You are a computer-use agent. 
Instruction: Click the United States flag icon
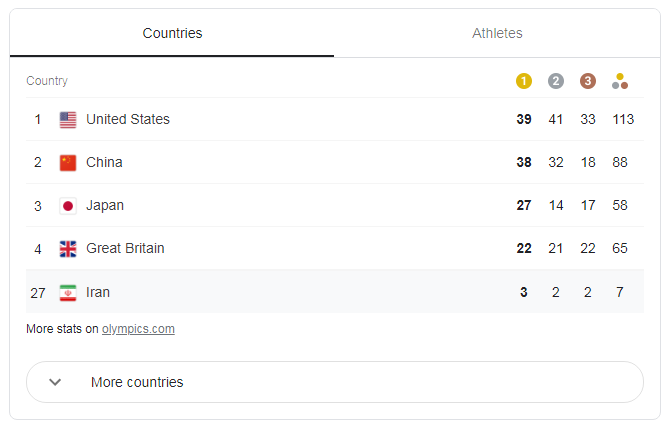click(68, 120)
